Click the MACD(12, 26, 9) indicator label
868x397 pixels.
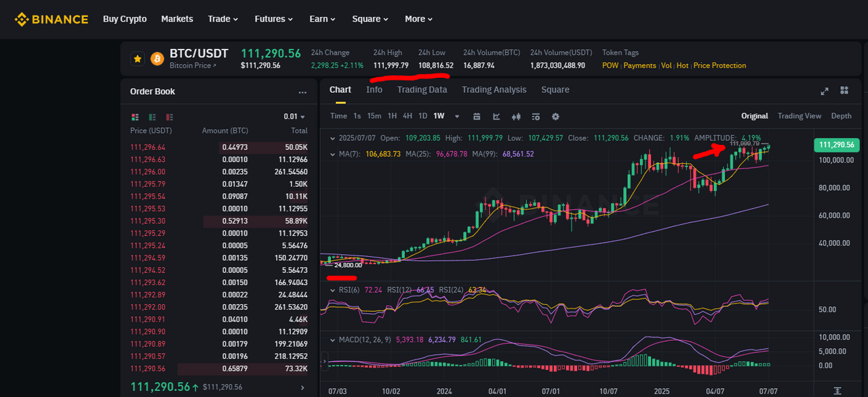(x=365, y=339)
